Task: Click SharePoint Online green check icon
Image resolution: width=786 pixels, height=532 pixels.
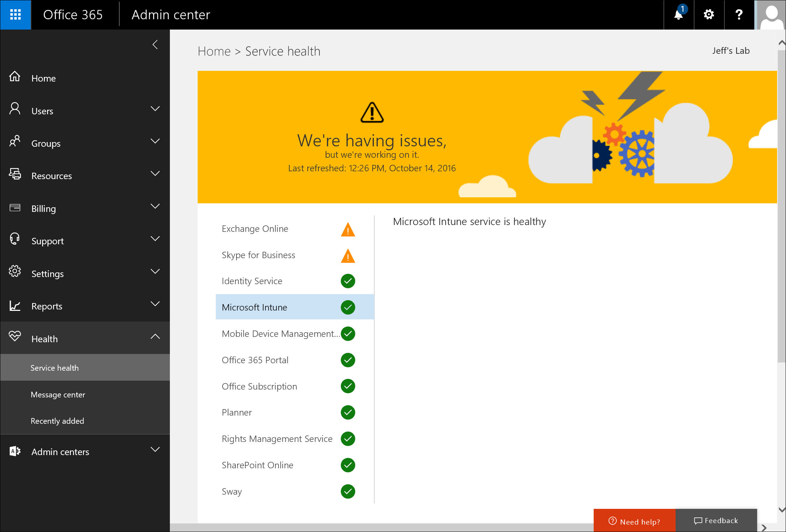Action: click(x=348, y=465)
